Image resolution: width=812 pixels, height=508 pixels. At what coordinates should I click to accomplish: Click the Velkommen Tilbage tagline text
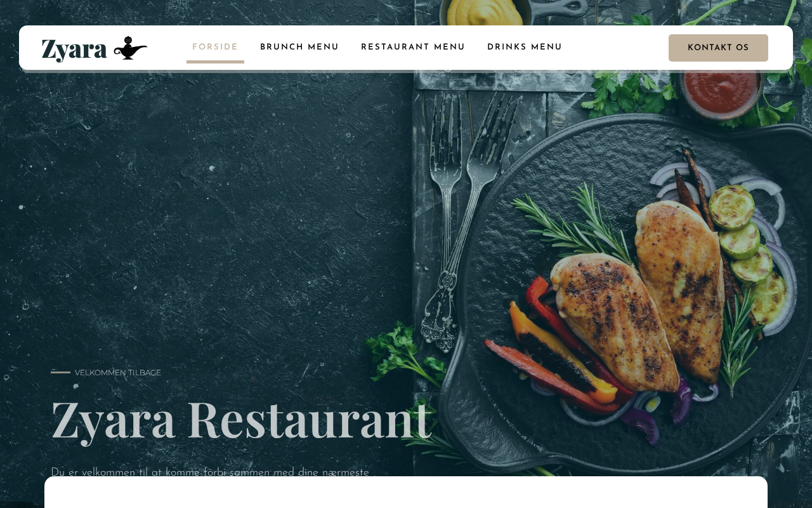(118, 373)
